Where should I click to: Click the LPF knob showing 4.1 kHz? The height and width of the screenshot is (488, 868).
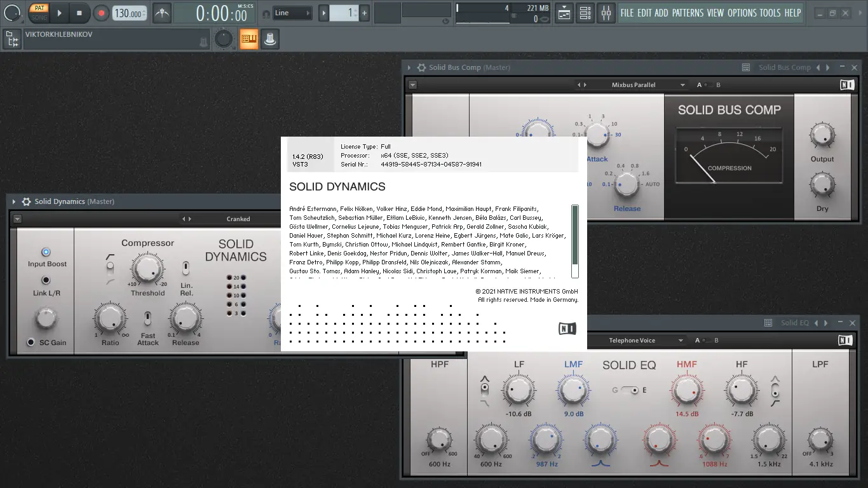coord(820,440)
